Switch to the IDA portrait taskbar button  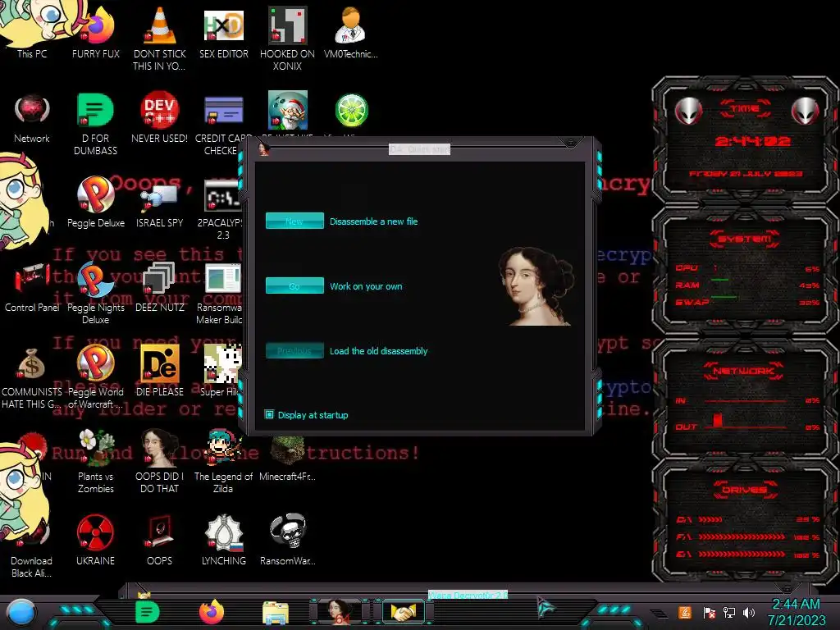point(339,612)
